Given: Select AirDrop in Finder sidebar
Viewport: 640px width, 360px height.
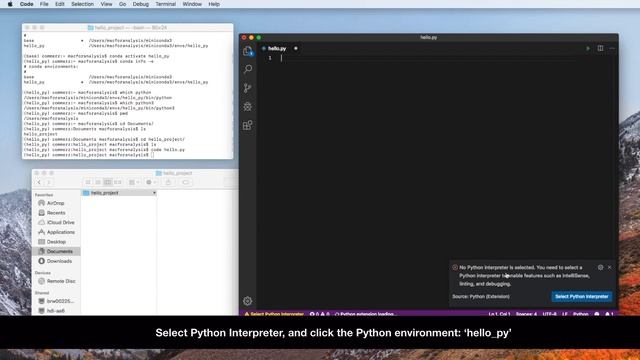Looking at the screenshot, I should click(x=56, y=203).
